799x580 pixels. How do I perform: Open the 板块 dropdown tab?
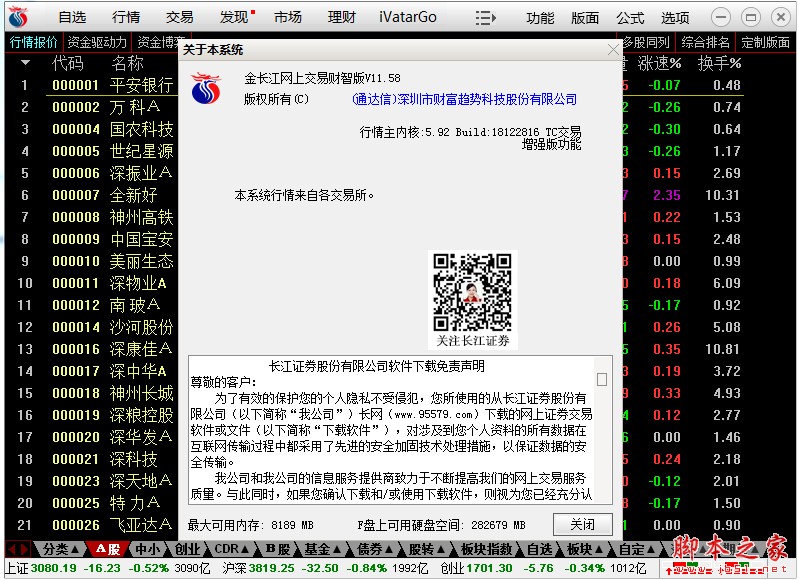584,549
